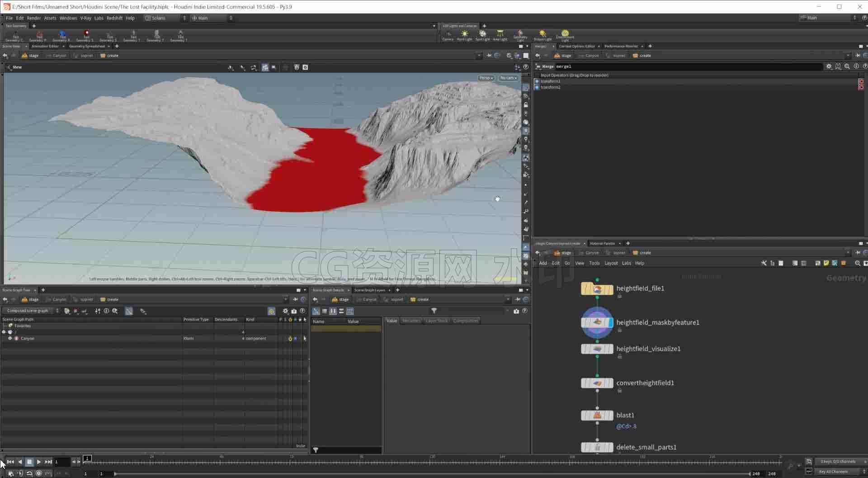The width and height of the screenshot is (868, 478).
Task: Open the Persp viewport dropdown
Action: [x=486, y=78]
